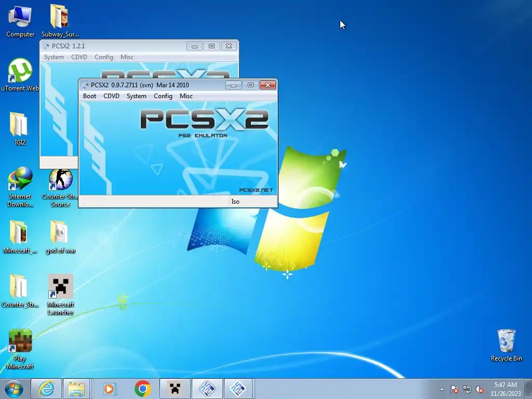This screenshot has width=532, height=399.
Task: Select the god of war folder
Action: click(60, 237)
